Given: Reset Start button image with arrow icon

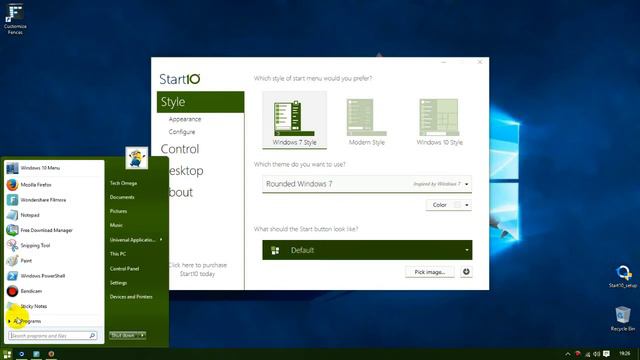Looking at the screenshot, I should pos(466,272).
